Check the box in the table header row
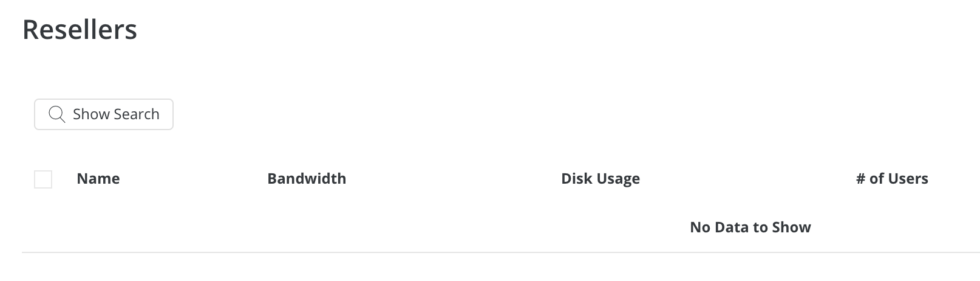Viewport: 980px width, 281px height. coord(43,179)
